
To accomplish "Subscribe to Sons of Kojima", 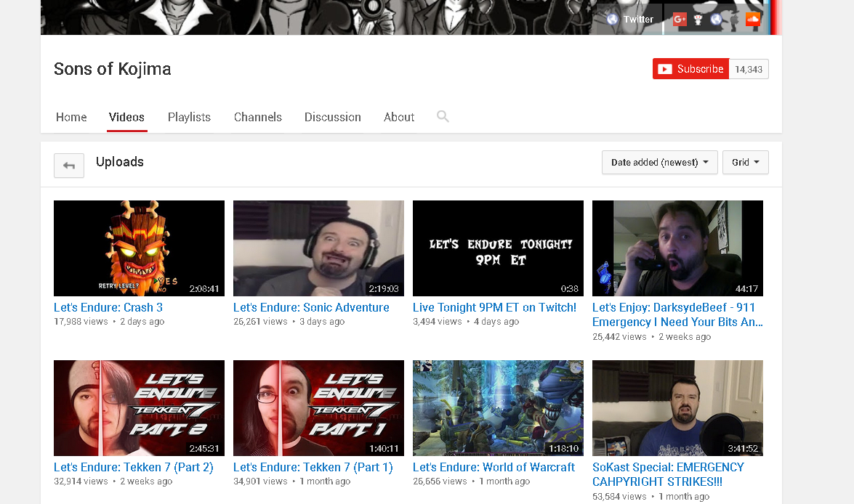I will pyautogui.click(x=690, y=69).
